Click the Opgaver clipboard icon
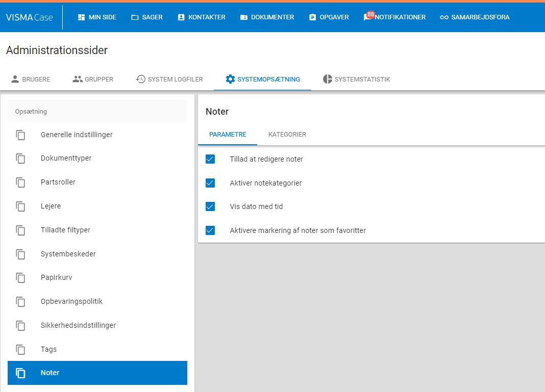The height and width of the screenshot is (392, 545). (312, 17)
